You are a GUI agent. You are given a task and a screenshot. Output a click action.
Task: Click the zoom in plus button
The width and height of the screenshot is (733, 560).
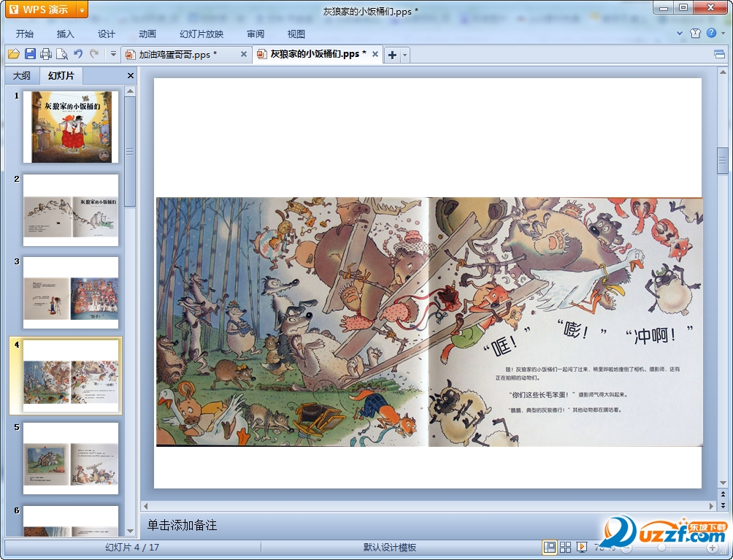713,548
